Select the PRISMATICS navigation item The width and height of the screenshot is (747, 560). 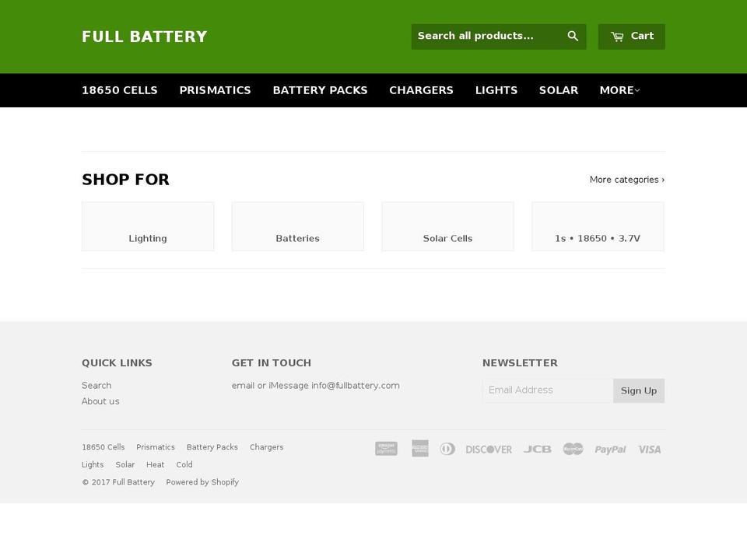coord(216,90)
